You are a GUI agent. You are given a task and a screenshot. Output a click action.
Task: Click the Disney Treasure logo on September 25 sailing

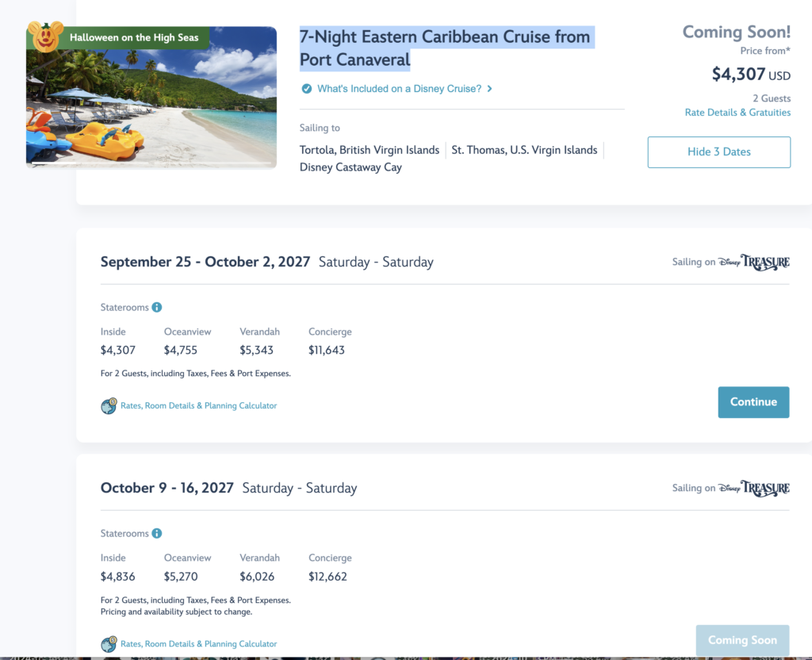point(753,262)
